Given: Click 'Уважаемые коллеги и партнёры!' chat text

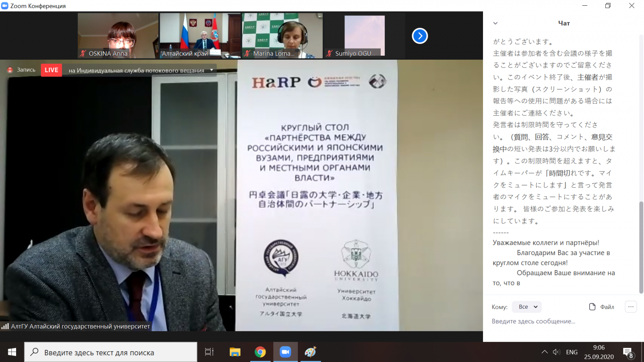Looking at the screenshot, I should (x=546, y=243).
